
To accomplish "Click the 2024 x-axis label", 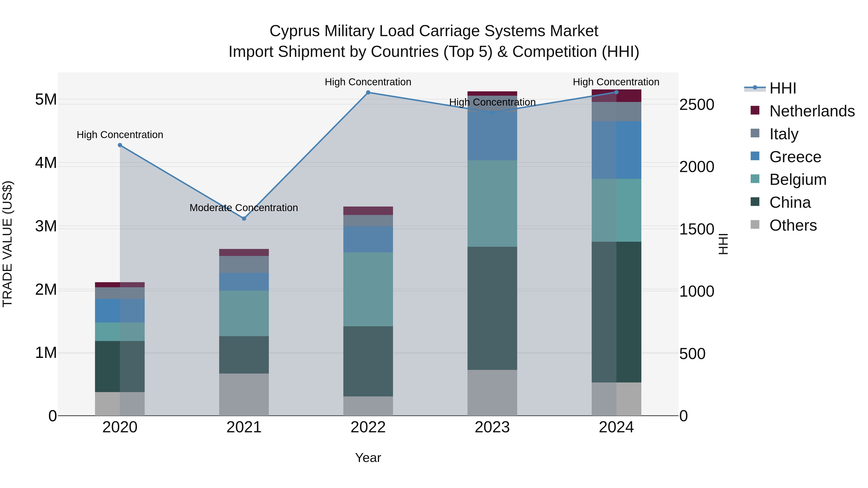I will tap(616, 427).
